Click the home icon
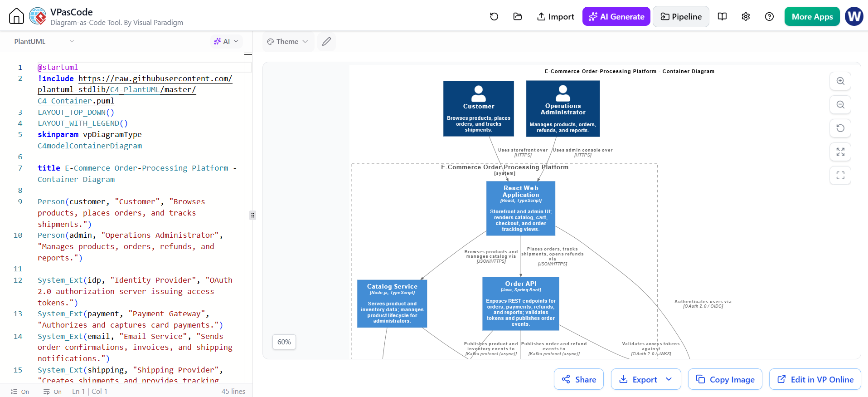The width and height of the screenshot is (868, 397). 16,16
